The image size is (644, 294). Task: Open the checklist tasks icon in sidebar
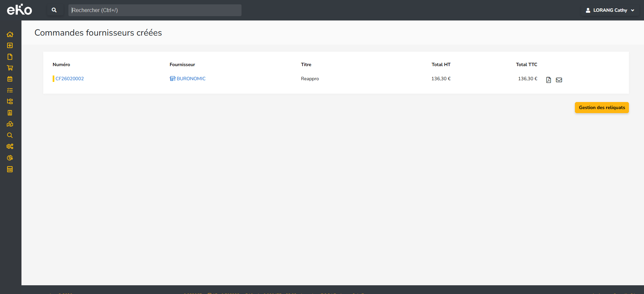pyautogui.click(x=10, y=90)
